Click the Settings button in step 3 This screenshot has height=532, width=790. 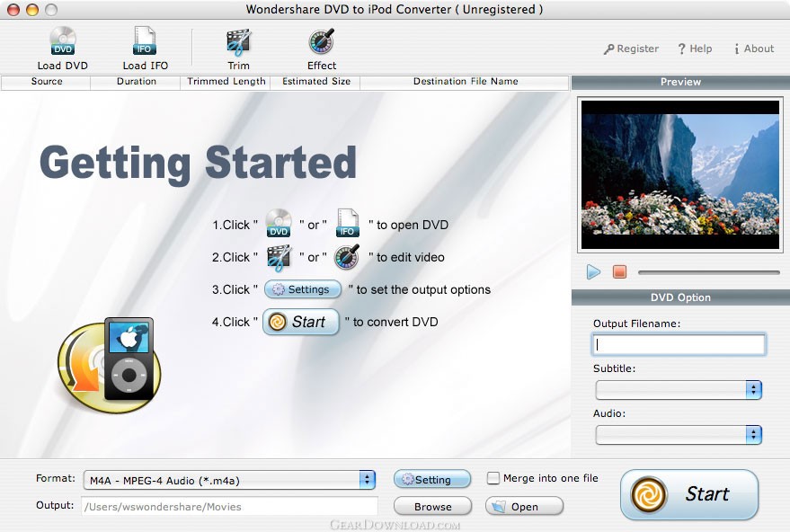302,289
